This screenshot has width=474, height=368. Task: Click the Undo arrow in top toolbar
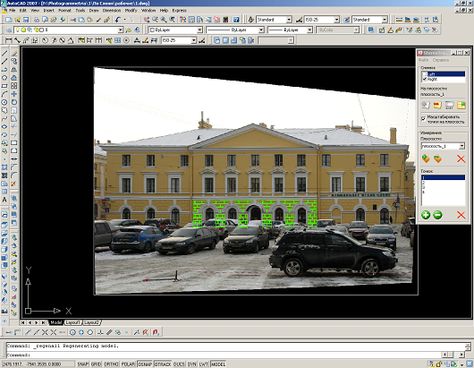118,20
